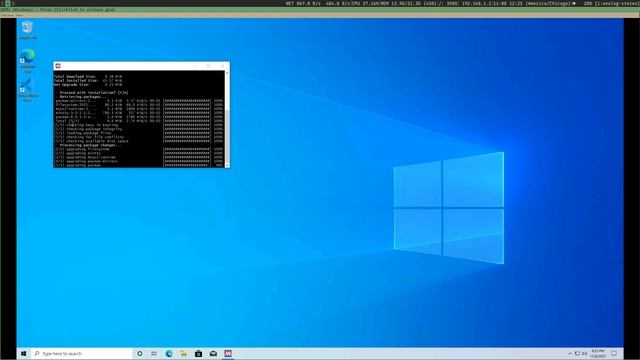Click the taskbar search box
Viewport: 640px width, 360px height.
82,353
